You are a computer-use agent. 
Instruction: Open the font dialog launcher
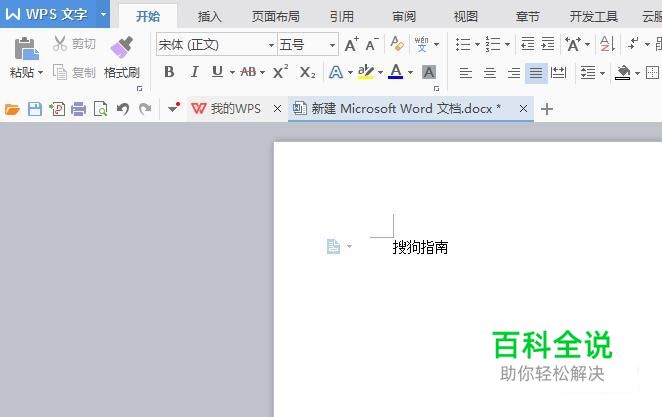pyautogui.click(x=437, y=88)
